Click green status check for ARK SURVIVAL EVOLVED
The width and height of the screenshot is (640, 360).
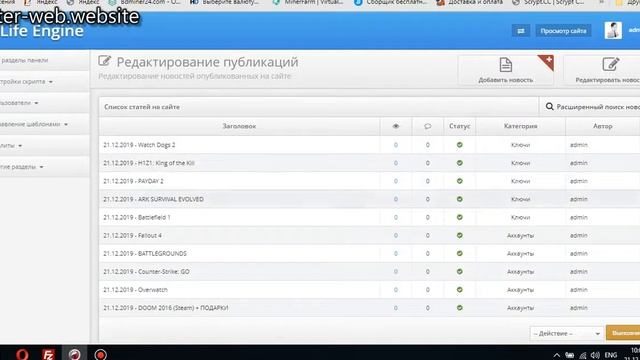pos(460,199)
